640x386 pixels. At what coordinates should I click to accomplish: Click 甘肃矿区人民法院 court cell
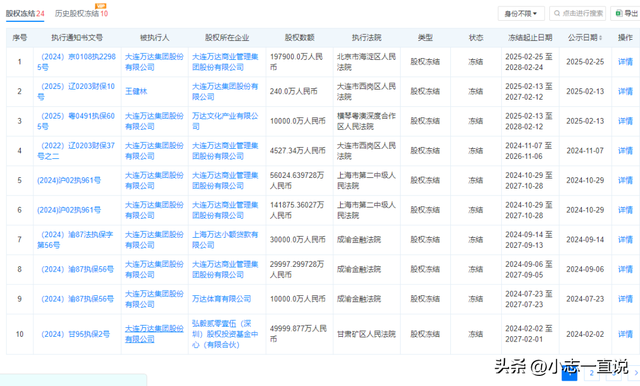(x=366, y=334)
